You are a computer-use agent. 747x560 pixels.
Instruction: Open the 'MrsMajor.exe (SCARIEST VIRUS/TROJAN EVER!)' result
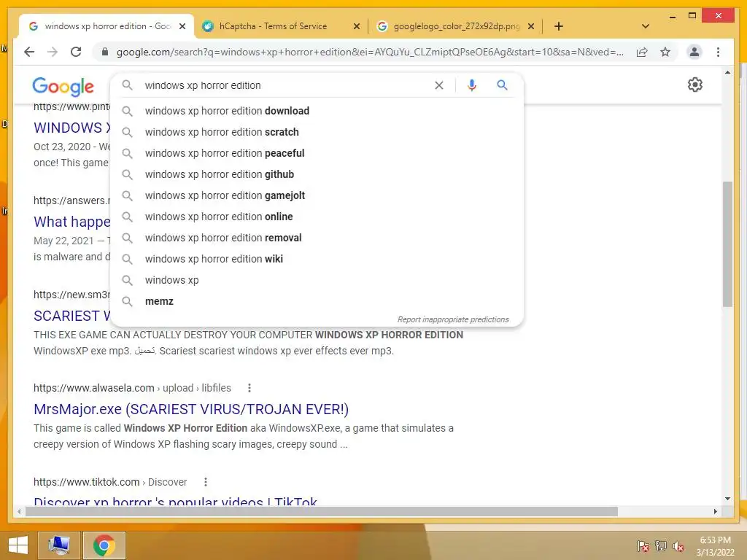pos(191,409)
